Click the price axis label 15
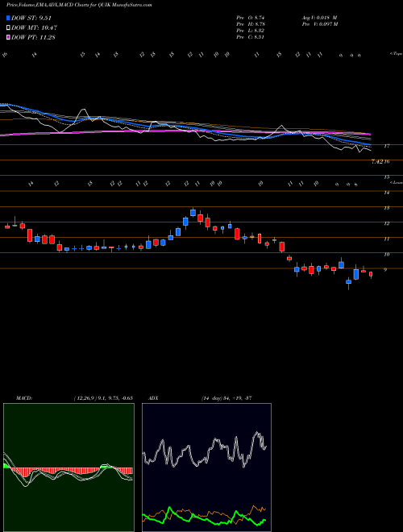403x532 pixels. point(386,177)
